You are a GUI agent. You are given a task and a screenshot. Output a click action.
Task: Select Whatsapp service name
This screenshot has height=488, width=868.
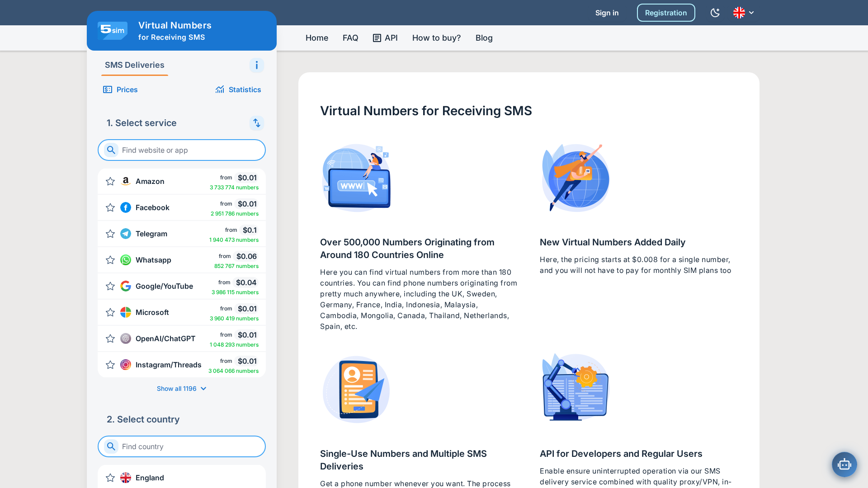(153, 260)
